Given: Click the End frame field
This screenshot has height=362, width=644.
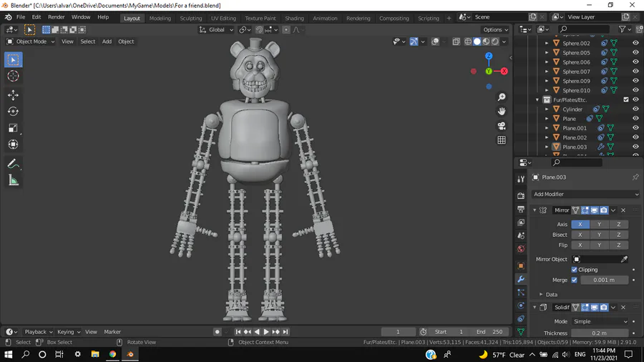Looking at the screenshot, I should (x=490, y=332).
